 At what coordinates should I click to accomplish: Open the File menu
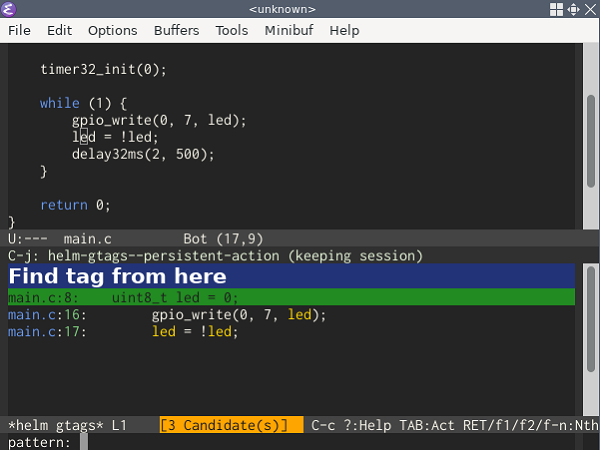(x=19, y=30)
